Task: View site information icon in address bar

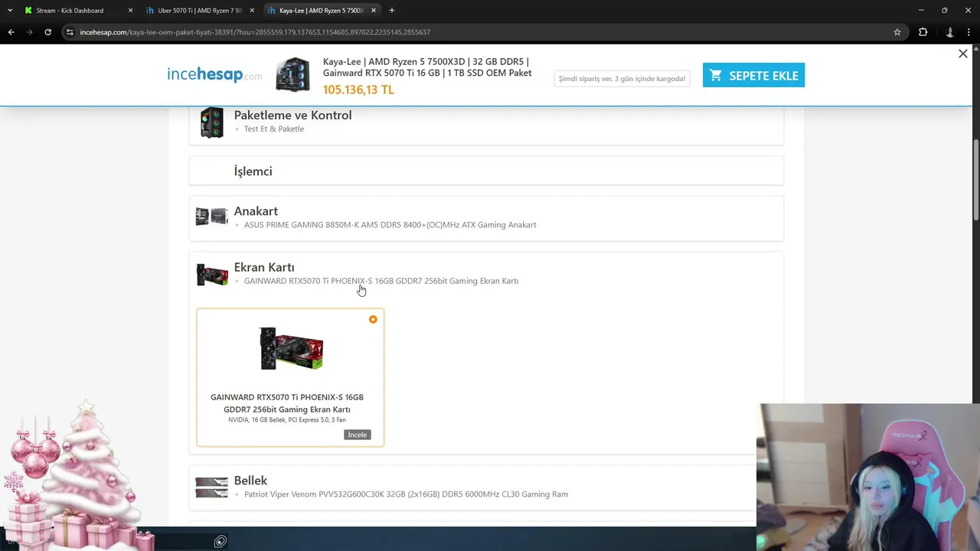Action: tap(70, 32)
